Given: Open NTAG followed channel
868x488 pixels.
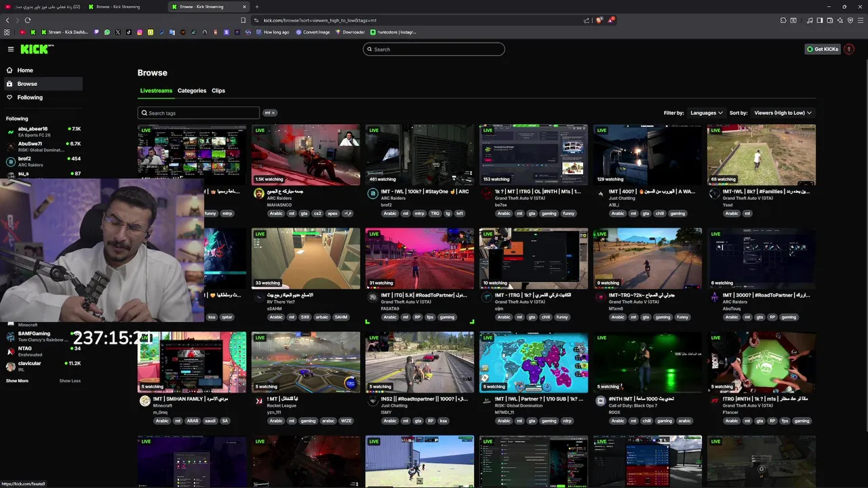Looking at the screenshot, I should pos(43,351).
